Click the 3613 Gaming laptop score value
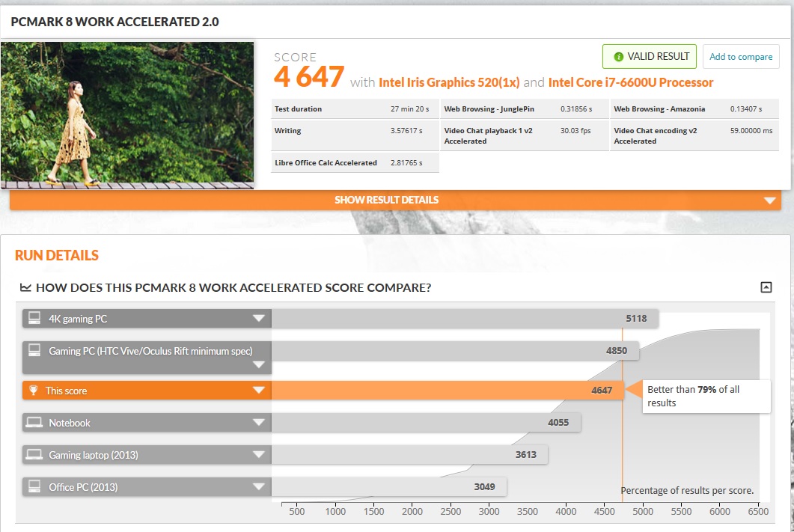The image size is (794, 532). click(x=525, y=454)
